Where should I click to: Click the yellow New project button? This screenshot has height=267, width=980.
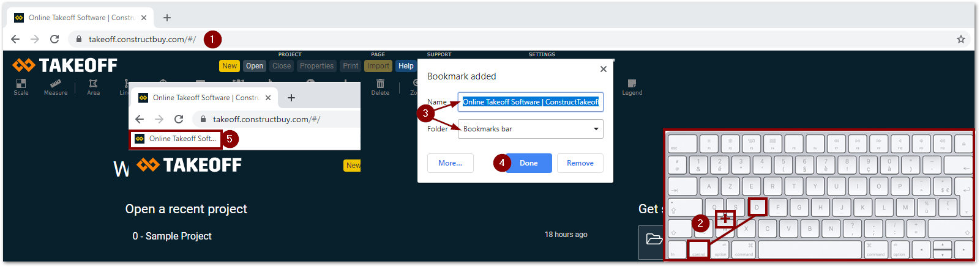pos(230,66)
